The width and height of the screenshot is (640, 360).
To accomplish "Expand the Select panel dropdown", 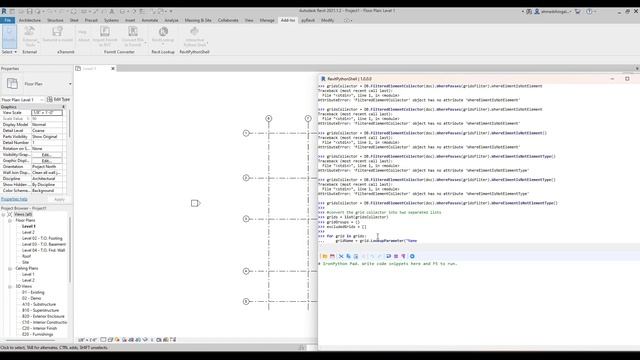I will pyautogui.click(x=9, y=52).
